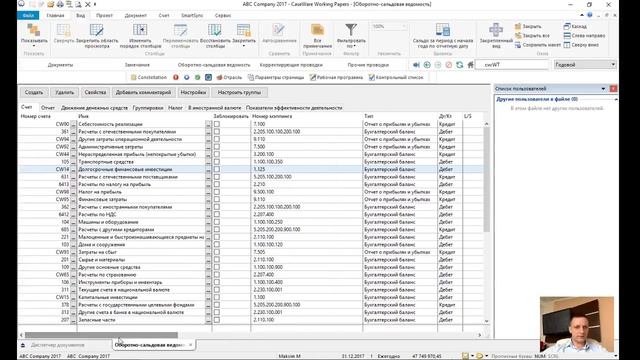Screen dimensions: 640x360
Task: Switch to the Группировки sub-tab
Action: (148, 108)
